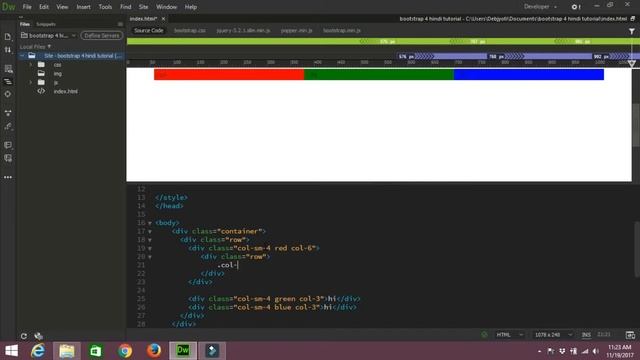Collapse the inner row div at line 20
The image size is (640, 360).
pyautogui.click(x=150, y=257)
